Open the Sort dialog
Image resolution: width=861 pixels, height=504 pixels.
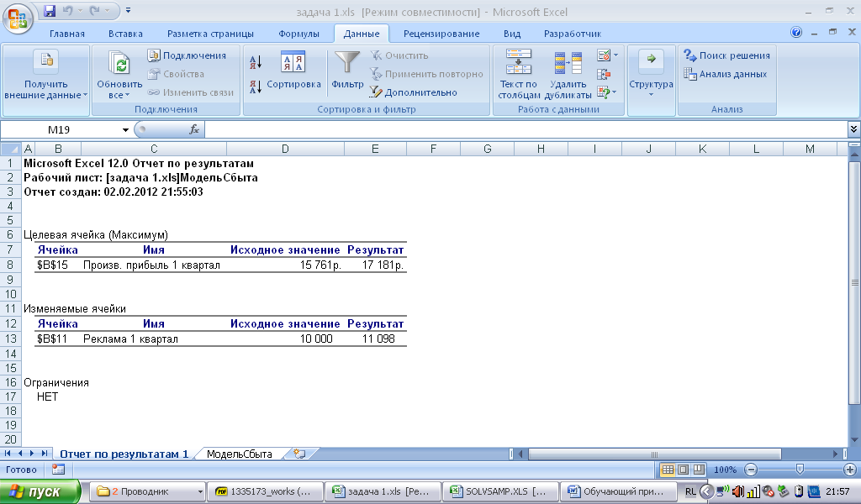[293, 70]
